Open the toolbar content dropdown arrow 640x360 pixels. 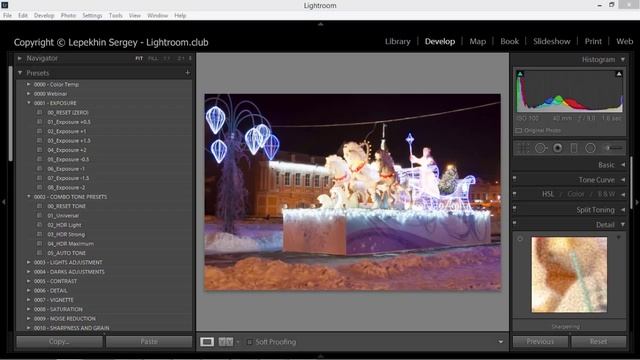pyautogui.click(x=501, y=342)
